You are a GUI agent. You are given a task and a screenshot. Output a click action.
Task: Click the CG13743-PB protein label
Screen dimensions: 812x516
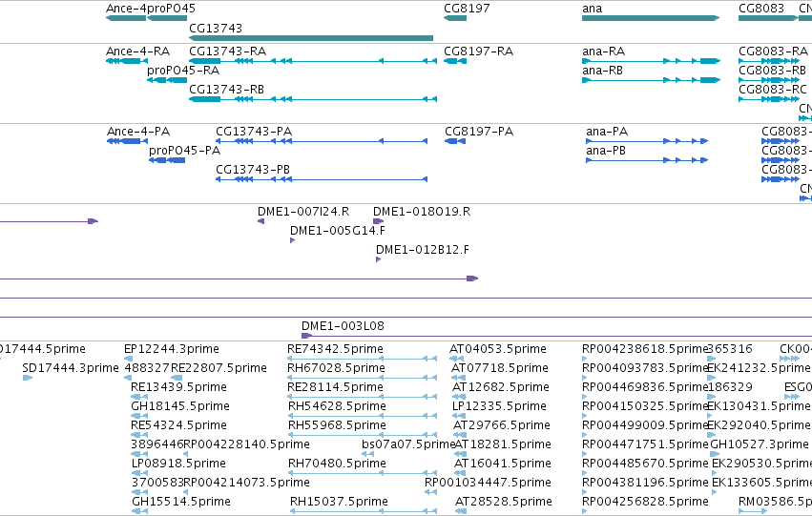pos(253,170)
